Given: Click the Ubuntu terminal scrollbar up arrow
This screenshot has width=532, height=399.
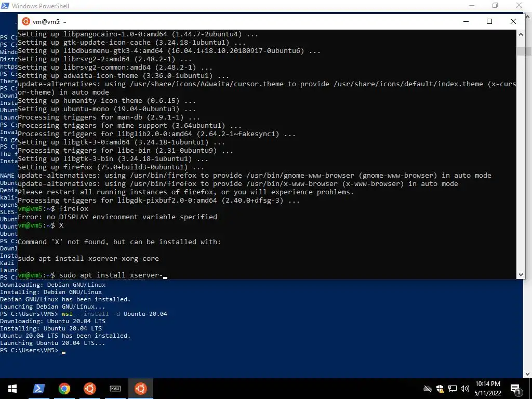Looking at the screenshot, I should tap(521, 34).
